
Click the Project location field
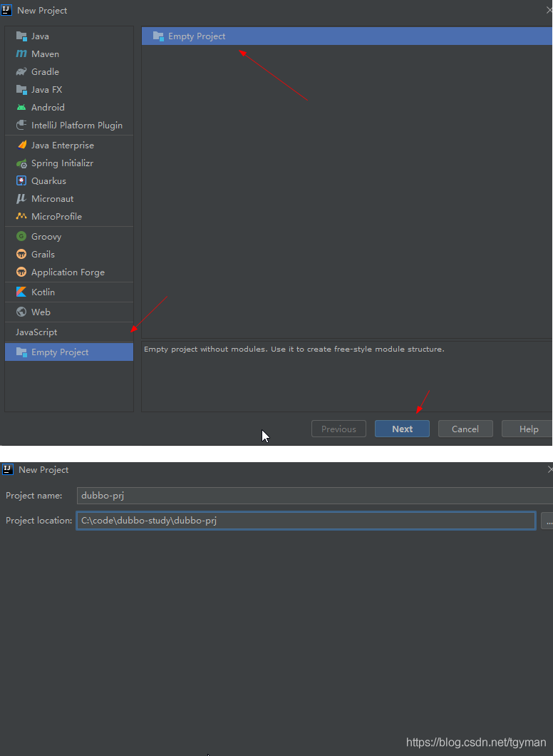click(306, 521)
